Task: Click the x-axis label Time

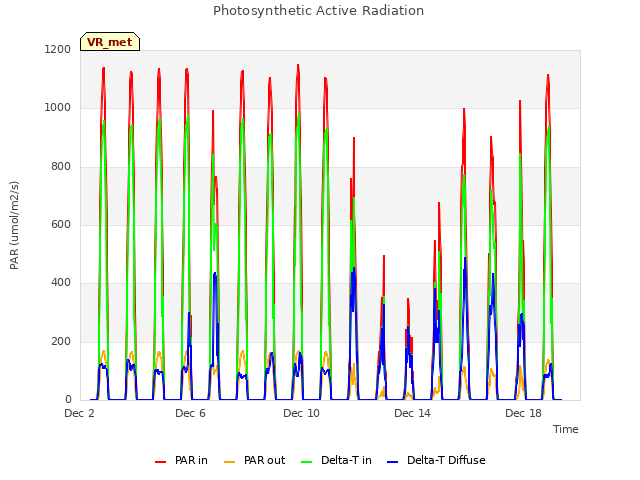Action: click(565, 429)
